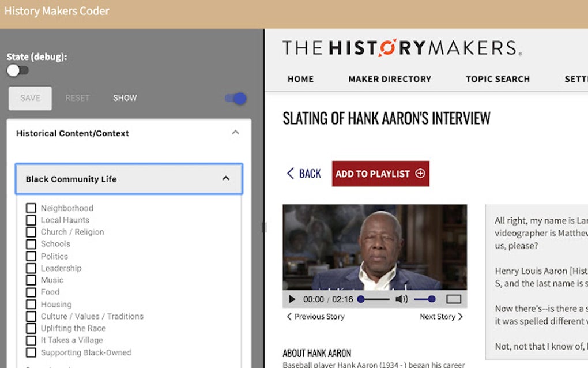Click the video volume slider
Viewport: 588px width, 368px height.
pos(425,299)
